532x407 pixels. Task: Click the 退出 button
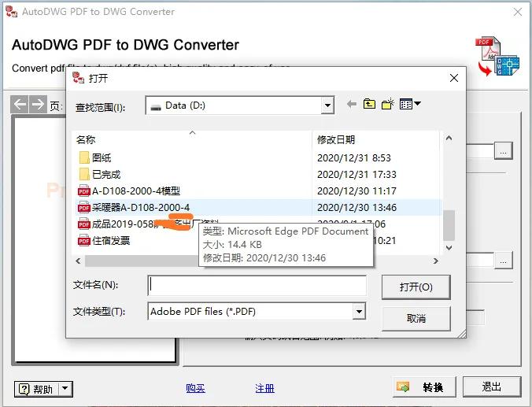pyautogui.click(x=492, y=387)
